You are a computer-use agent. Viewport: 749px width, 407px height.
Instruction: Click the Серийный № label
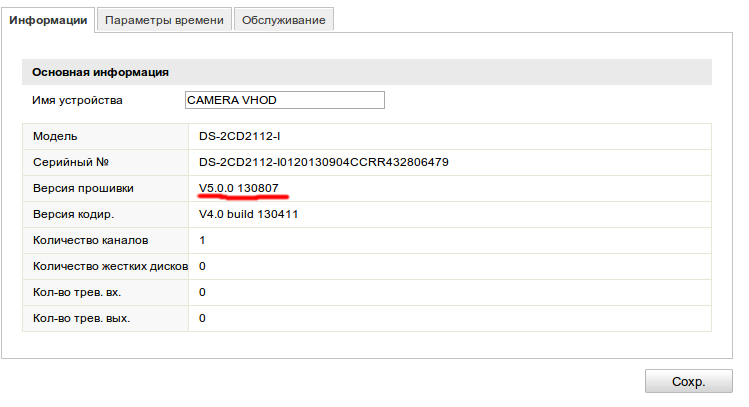point(70,162)
